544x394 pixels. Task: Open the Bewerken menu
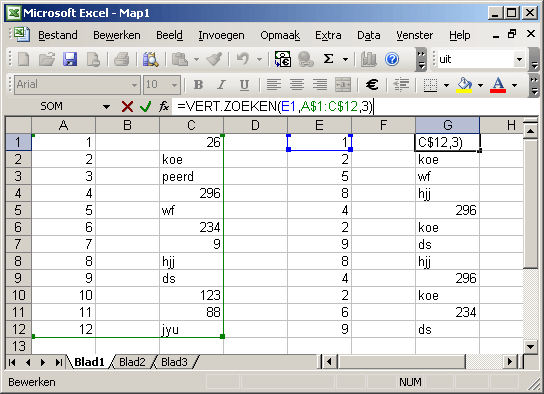click(117, 35)
